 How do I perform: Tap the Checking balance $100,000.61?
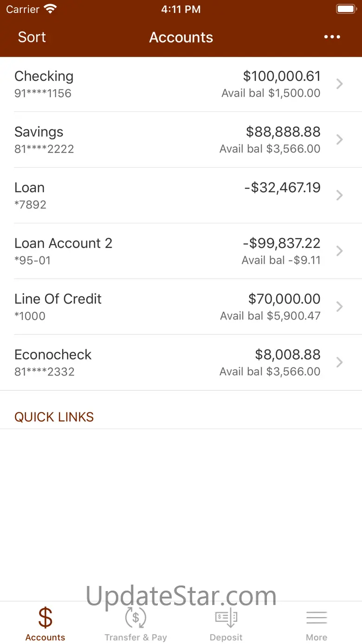click(282, 76)
